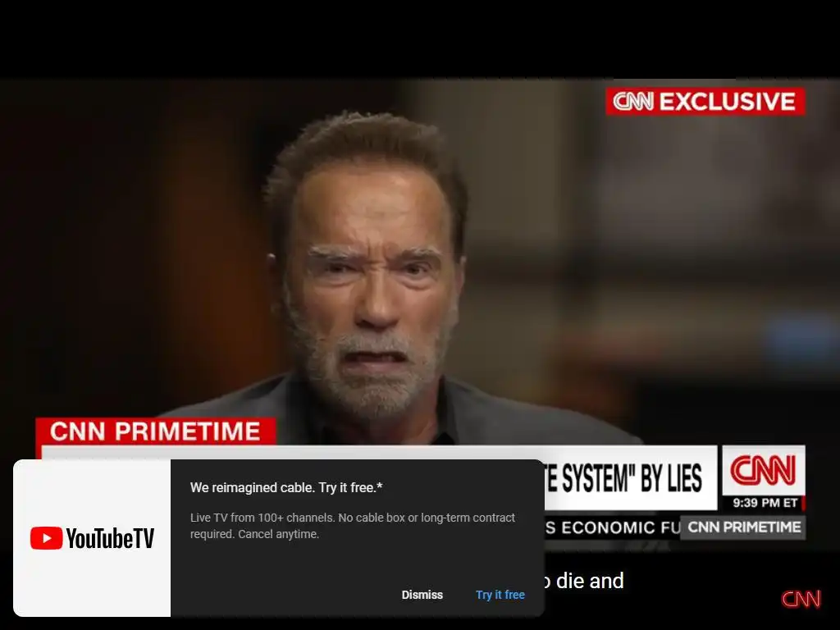
Task: Dismiss the YouTube TV promo
Action: click(422, 595)
